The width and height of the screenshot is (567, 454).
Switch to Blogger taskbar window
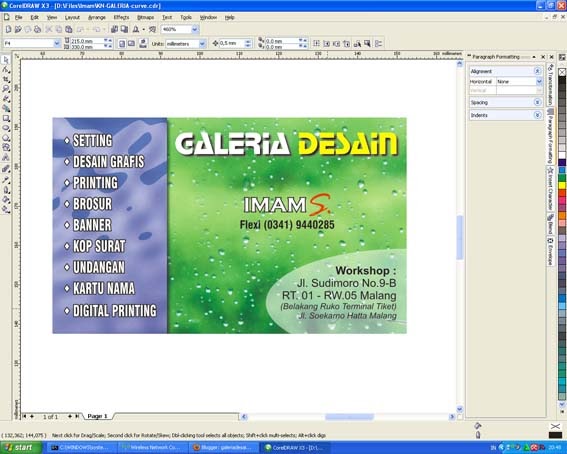click(x=225, y=447)
